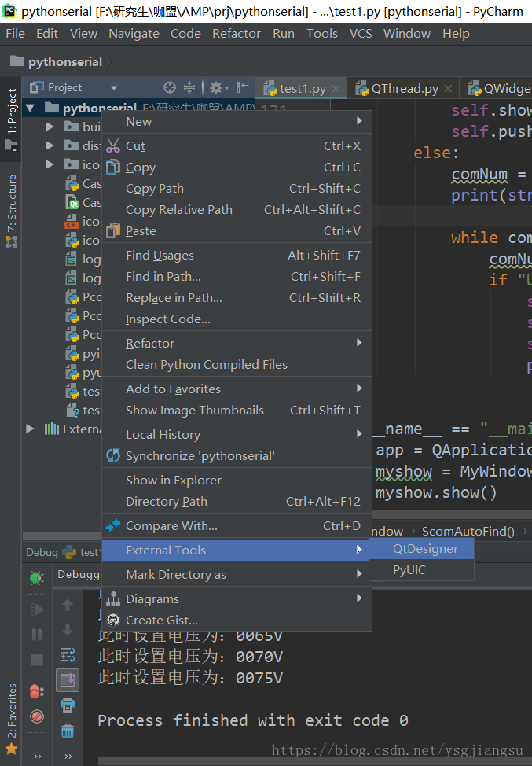Open the Refactor menu in menu bar
This screenshot has height=766, width=532.
(x=237, y=34)
